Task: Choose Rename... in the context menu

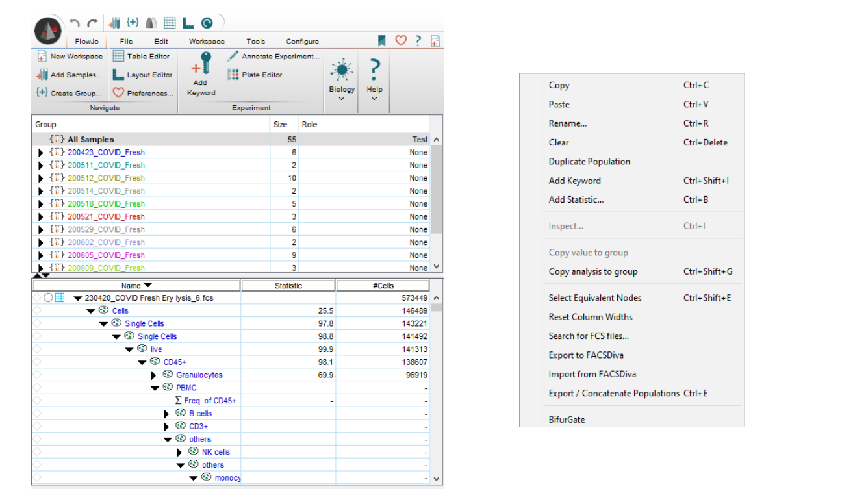Action: [568, 123]
